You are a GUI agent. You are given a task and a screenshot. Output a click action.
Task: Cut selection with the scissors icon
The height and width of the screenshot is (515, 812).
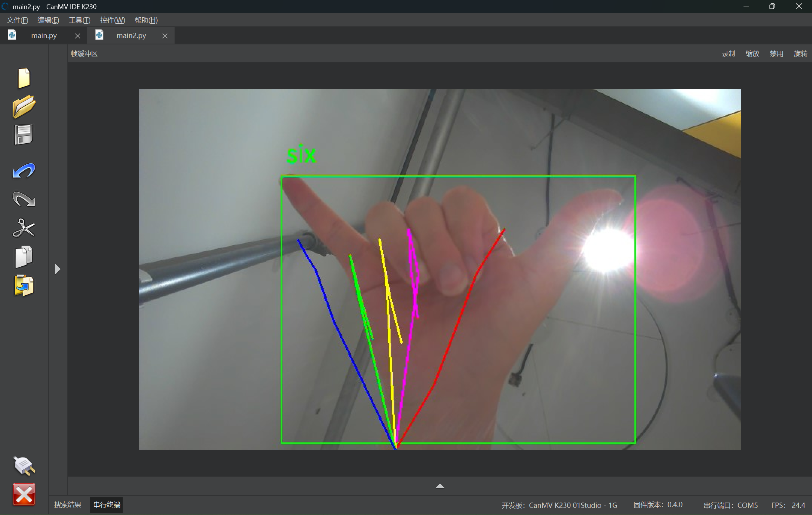click(24, 228)
